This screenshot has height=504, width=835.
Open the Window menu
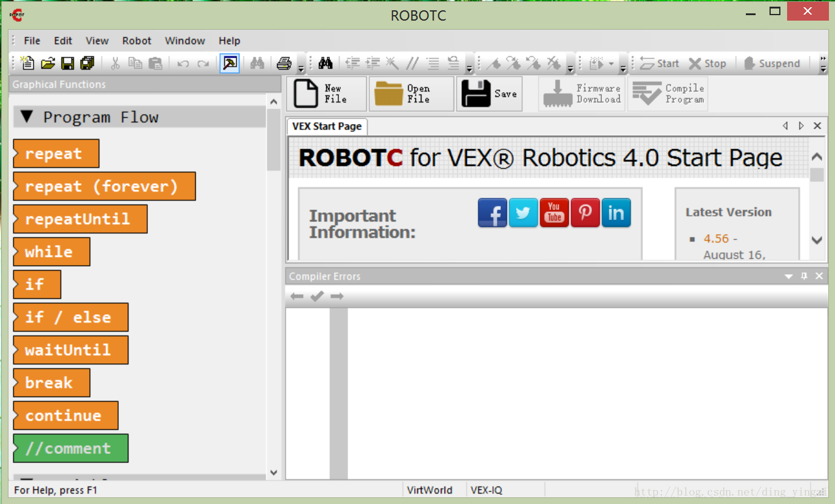coord(185,41)
